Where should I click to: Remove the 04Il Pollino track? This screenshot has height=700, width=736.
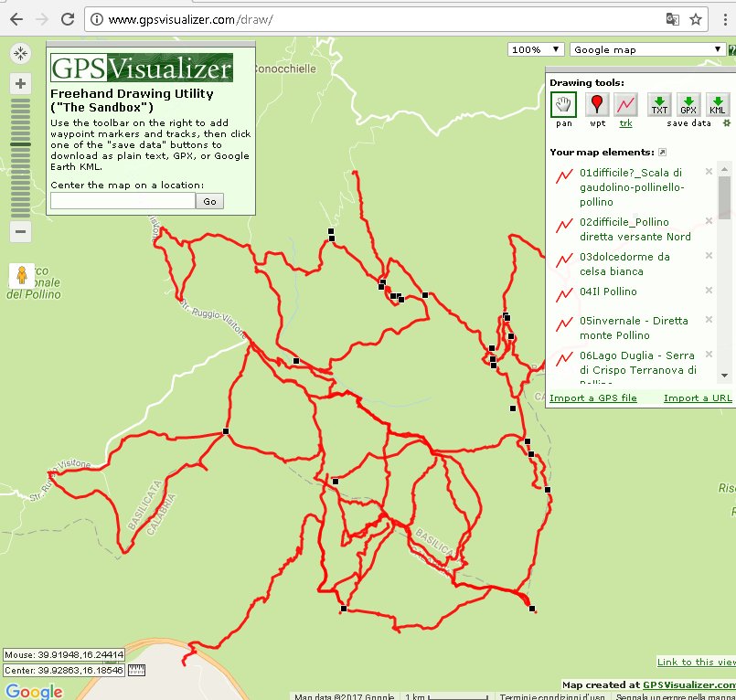(x=709, y=291)
